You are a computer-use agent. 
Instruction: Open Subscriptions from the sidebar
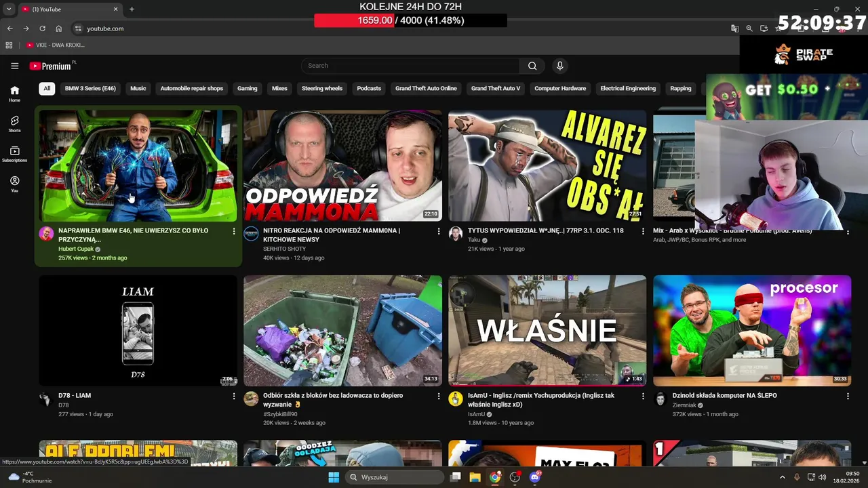coord(14,154)
